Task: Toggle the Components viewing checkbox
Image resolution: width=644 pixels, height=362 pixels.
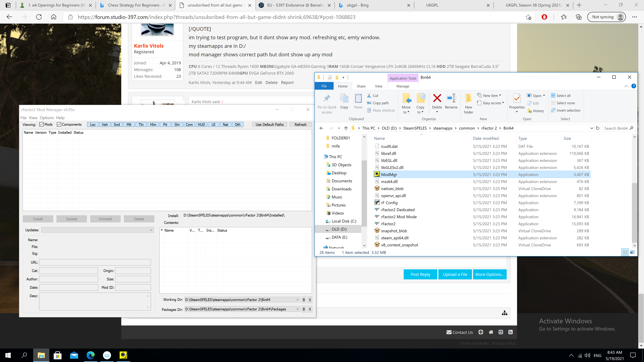Action: click(x=59, y=124)
